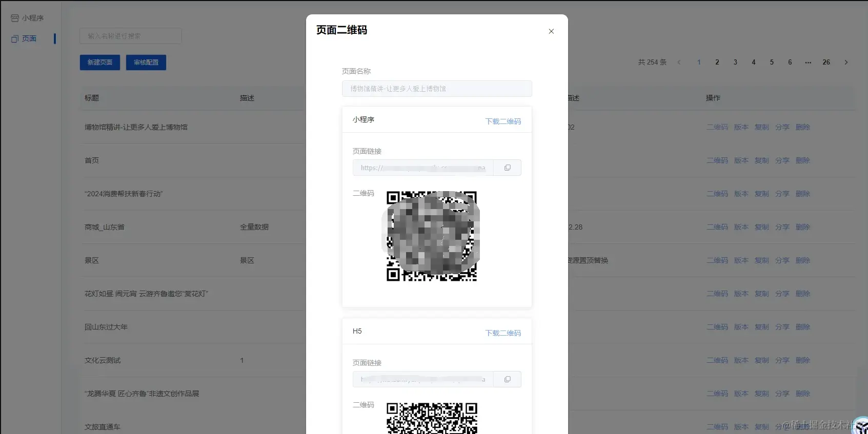868x434 pixels.
Task: Go to page 1
Action: pos(699,62)
